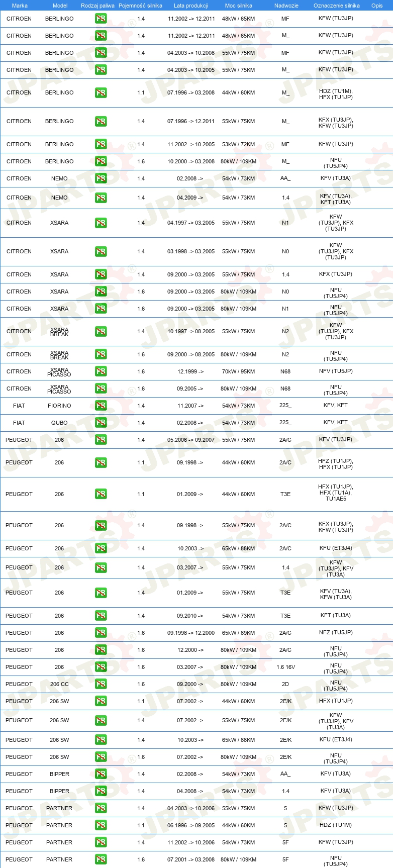This screenshot has width=393, height=868.
Task: Click fuel icon in Xsara Break 1.4 row
Action: coord(101,331)
